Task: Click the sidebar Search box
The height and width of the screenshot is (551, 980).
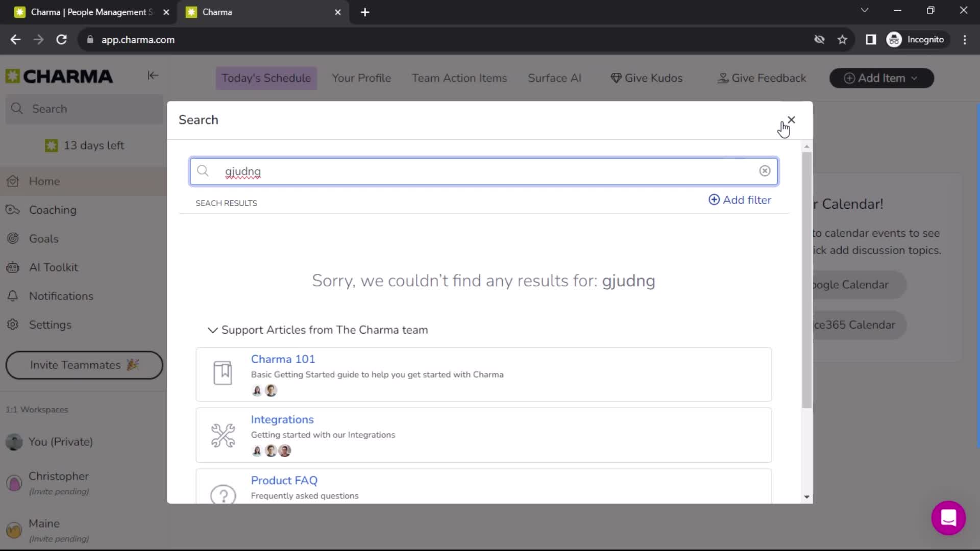Action: [x=84, y=109]
